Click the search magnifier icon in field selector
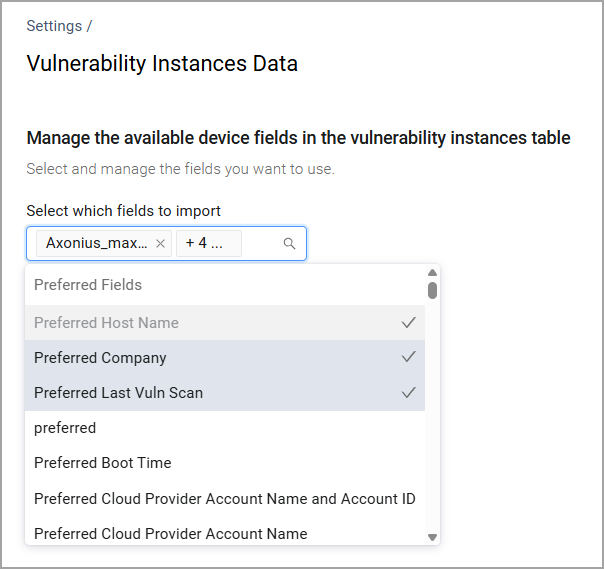The image size is (604, 569). [289, 243]
